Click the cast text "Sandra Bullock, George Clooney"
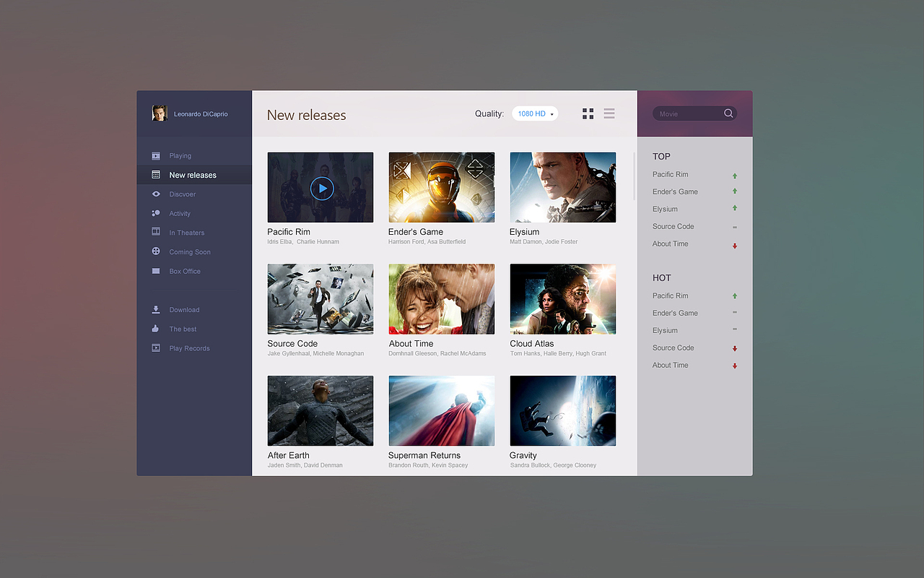The height and width of the screenshot is (578, 924). (x=553, y=465)
